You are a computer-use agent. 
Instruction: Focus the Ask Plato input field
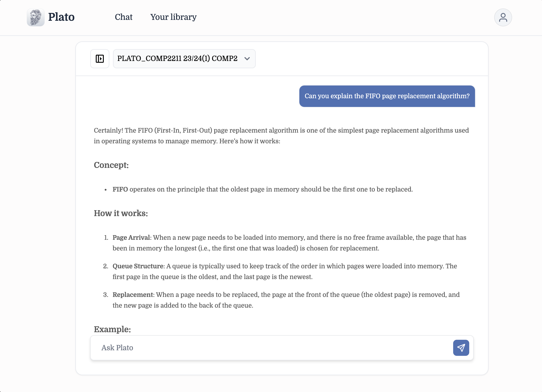click(x=270, y=348)
